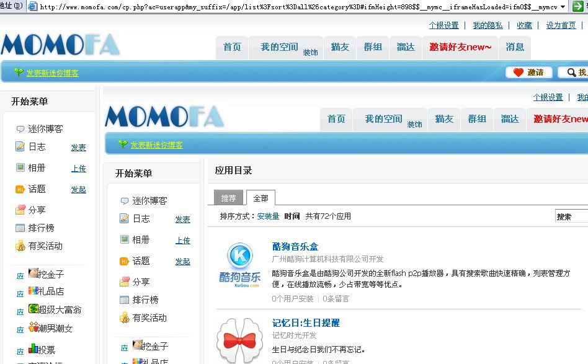Open 发表新迷你博客 link in inner blue bar

pyautogui.click(x=156, y=145)
